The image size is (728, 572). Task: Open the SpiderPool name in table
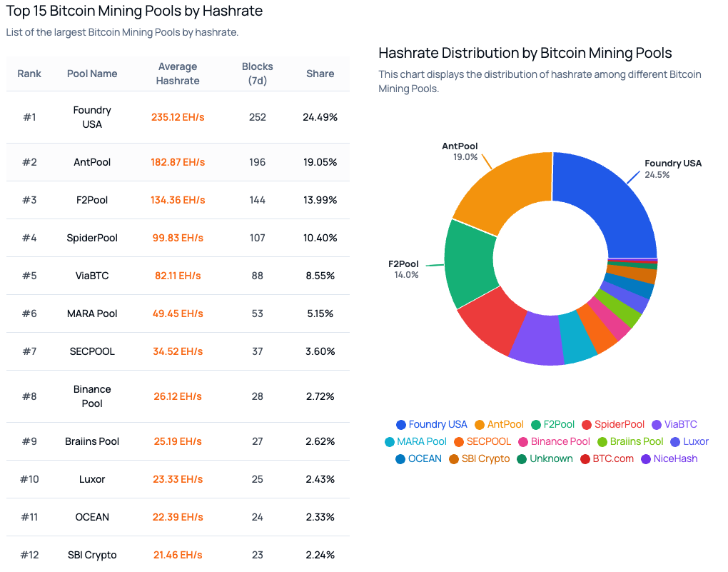tap(92, 238)
